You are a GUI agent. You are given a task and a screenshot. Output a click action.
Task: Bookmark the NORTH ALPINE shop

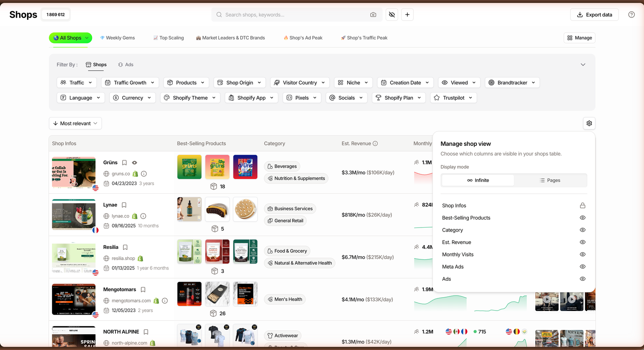[146, 332]
